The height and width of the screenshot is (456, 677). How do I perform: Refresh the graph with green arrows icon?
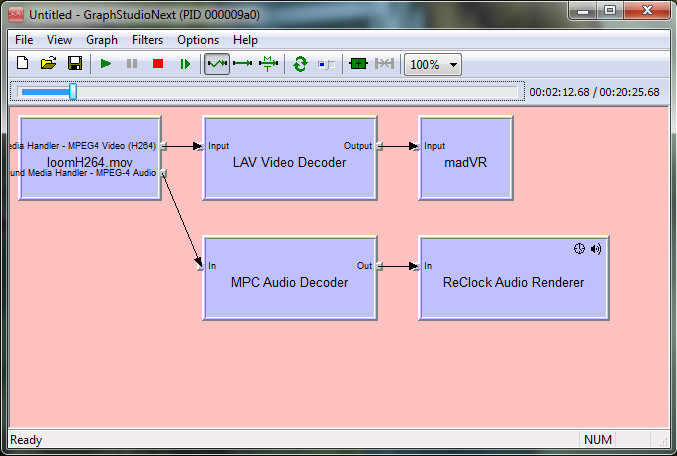pos(300,64)
